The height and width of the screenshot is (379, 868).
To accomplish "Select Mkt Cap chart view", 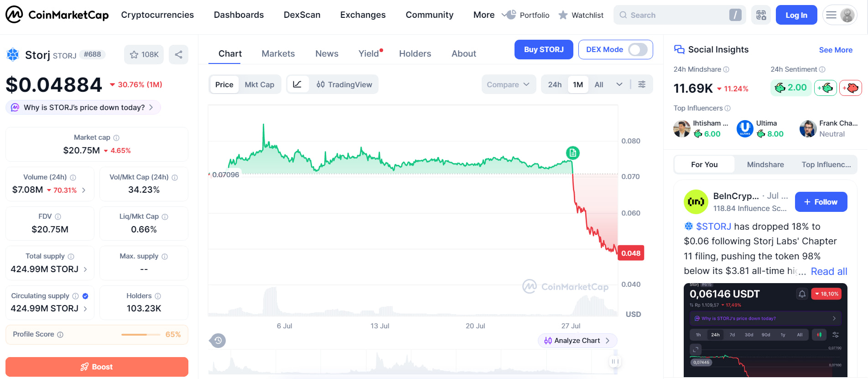I will point(260,84).
